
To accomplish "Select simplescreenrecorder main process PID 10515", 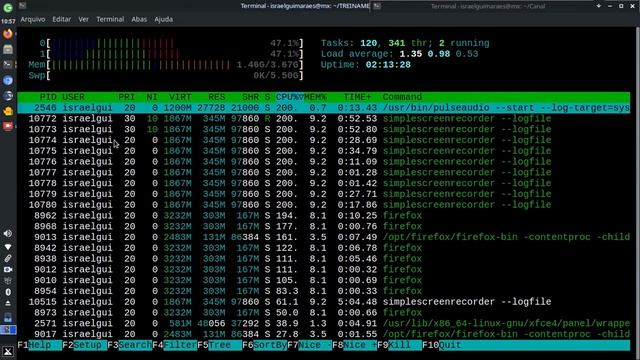I will click(324, 302).
